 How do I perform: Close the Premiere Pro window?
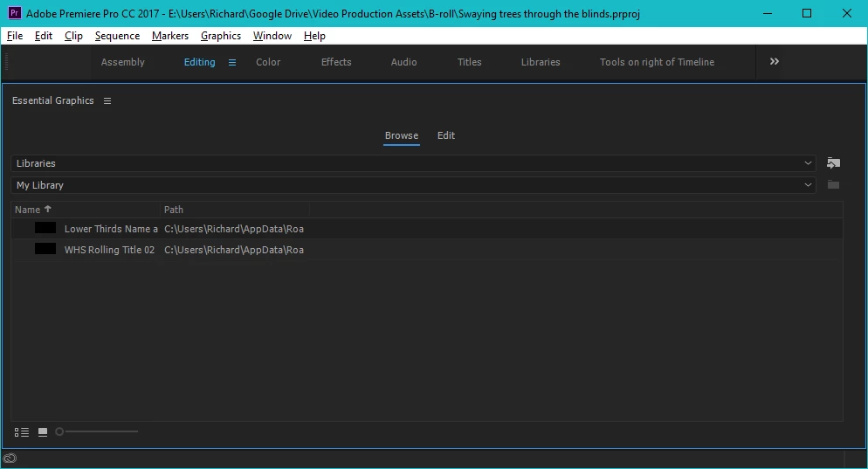coord(846,13)
